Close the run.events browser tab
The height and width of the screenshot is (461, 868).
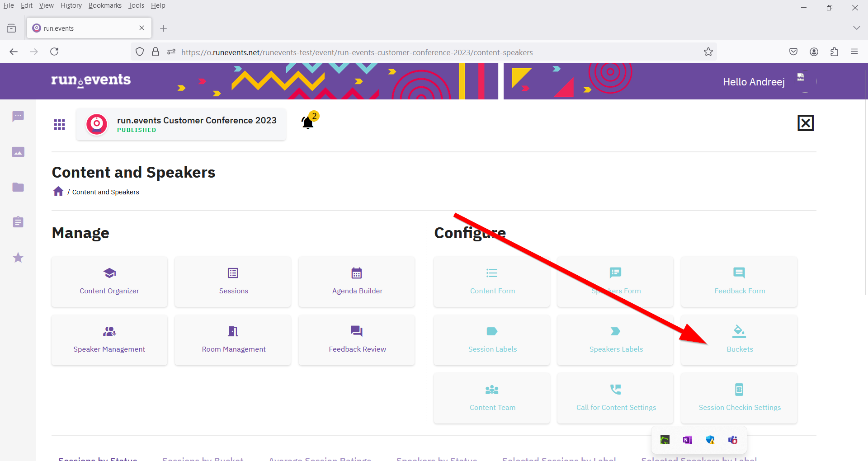[x=142, y=28]
